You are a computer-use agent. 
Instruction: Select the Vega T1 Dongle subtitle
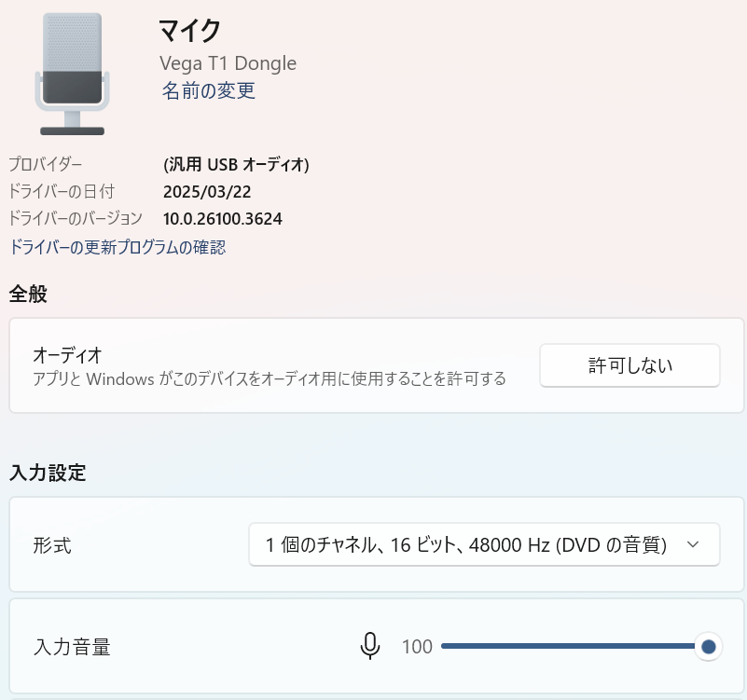point(226,62)
